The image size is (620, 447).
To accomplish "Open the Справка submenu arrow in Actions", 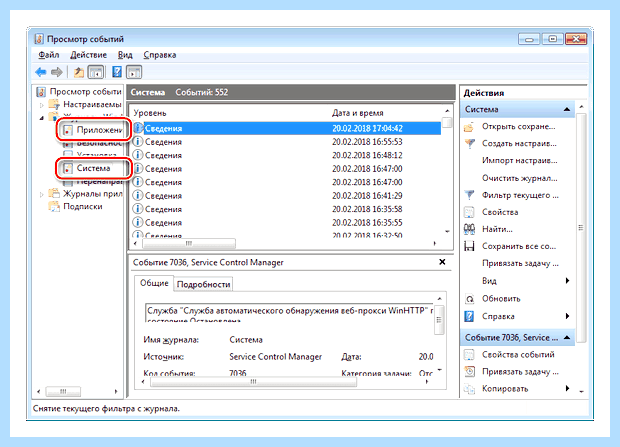I will tap(567, 316).
